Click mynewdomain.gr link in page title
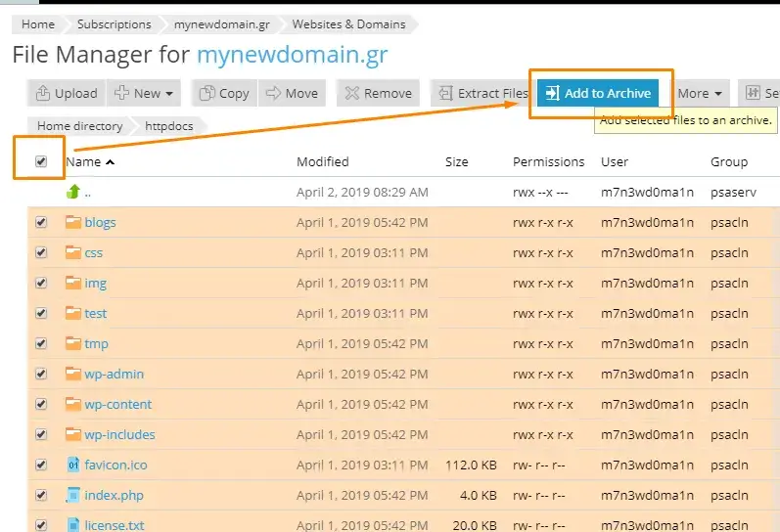 click(x=292, y=54)
